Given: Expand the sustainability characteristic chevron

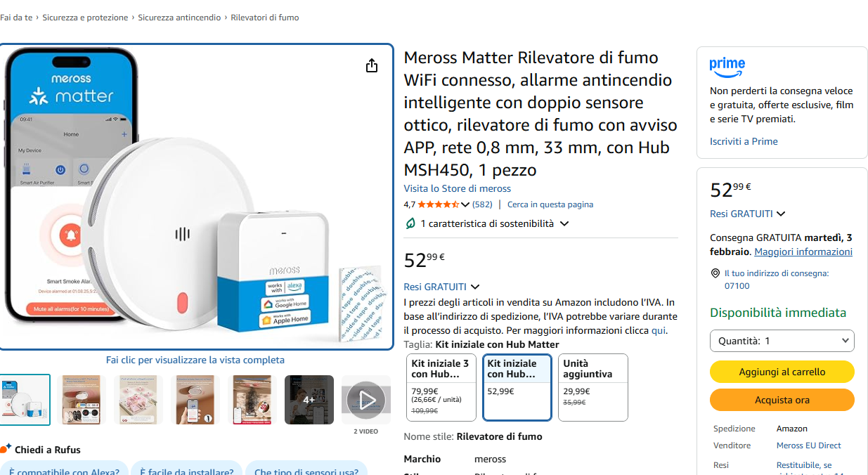Looking at the screenshot, I should pos(564,223).
